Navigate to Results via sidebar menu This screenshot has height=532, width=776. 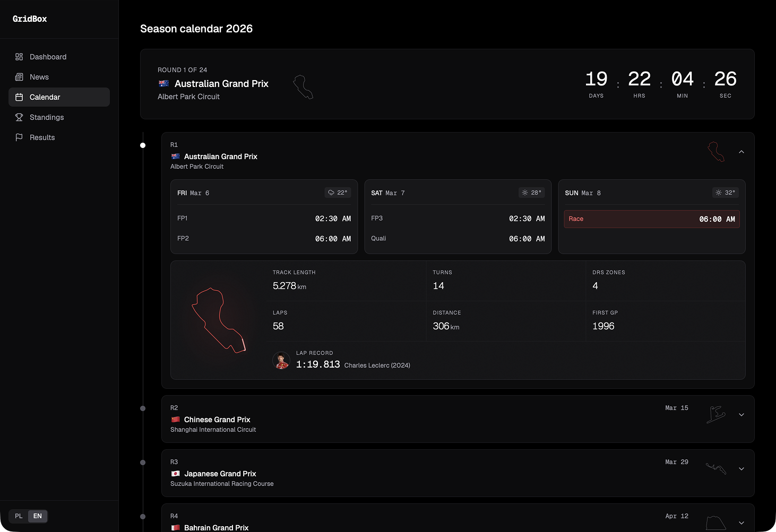[x=42, y=137]
